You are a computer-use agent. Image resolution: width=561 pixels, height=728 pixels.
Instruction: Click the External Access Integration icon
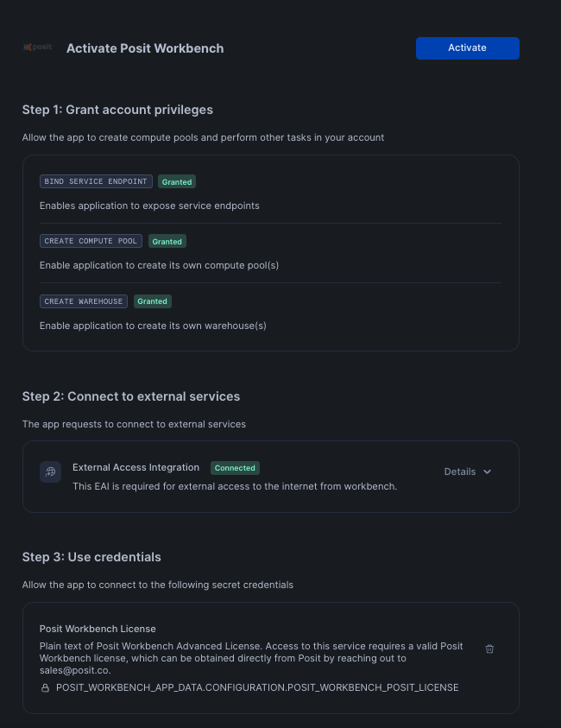tap(50, 472)
